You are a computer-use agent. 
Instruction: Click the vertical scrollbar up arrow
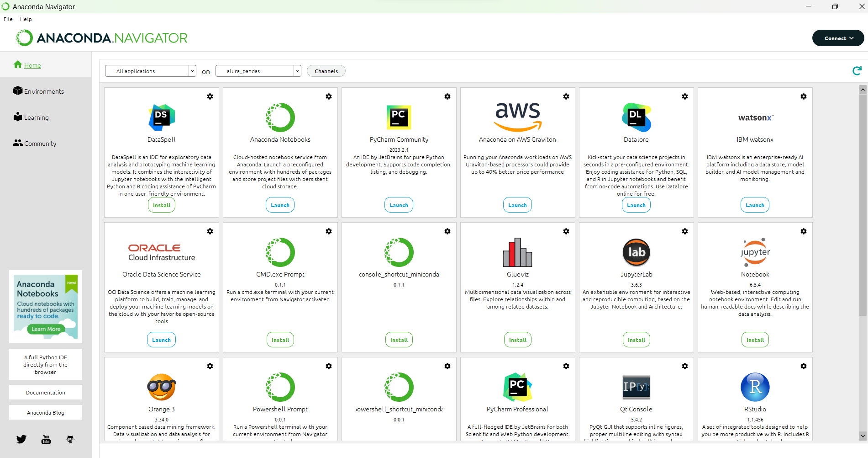tap(863, 90)
